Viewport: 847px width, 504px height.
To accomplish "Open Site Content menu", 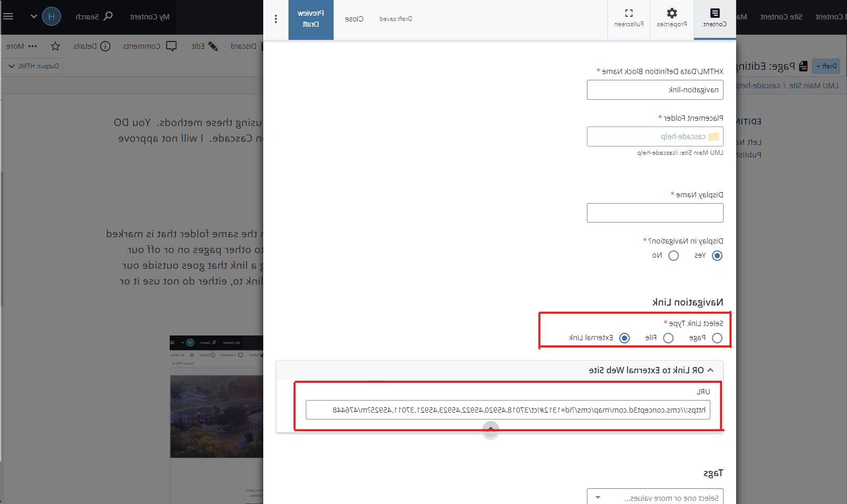I will (x=781, y=17).
